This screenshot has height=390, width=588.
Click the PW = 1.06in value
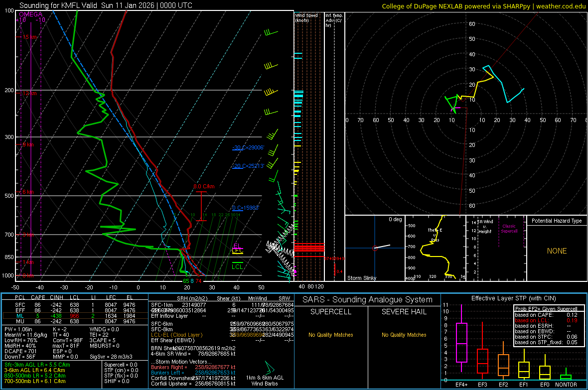[18, 329]
